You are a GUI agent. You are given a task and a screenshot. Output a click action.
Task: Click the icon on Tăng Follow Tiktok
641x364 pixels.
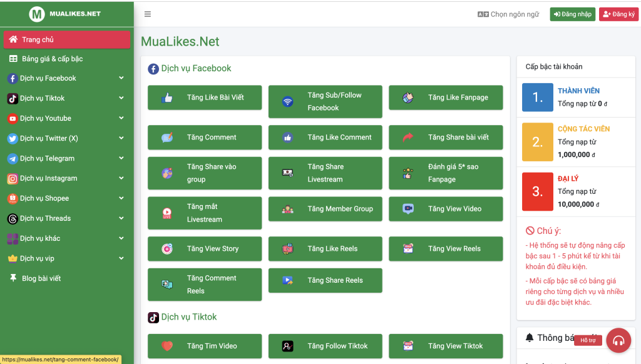288,346
